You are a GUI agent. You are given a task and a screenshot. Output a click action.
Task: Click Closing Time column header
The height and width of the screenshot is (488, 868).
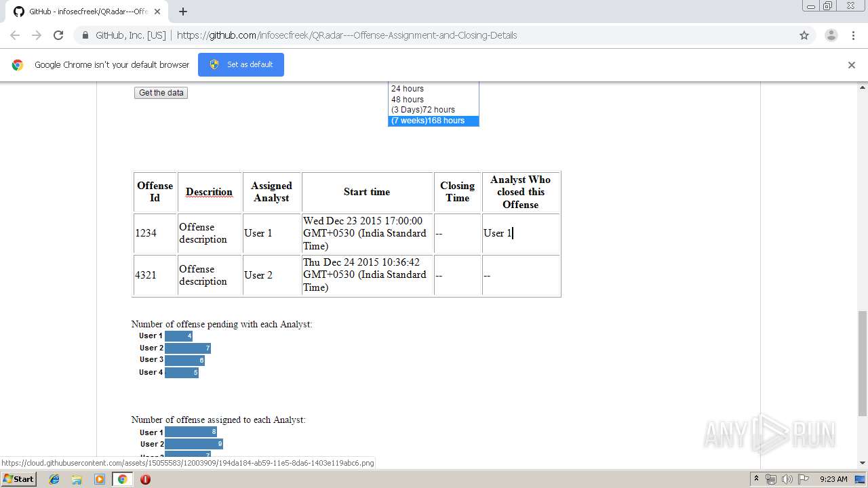(457, 192)
